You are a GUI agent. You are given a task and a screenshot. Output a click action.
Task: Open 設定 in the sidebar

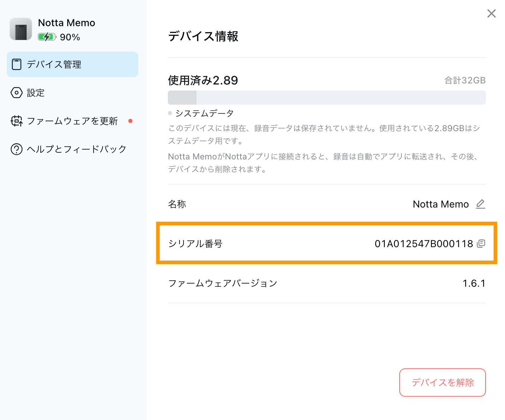point(72,93)
